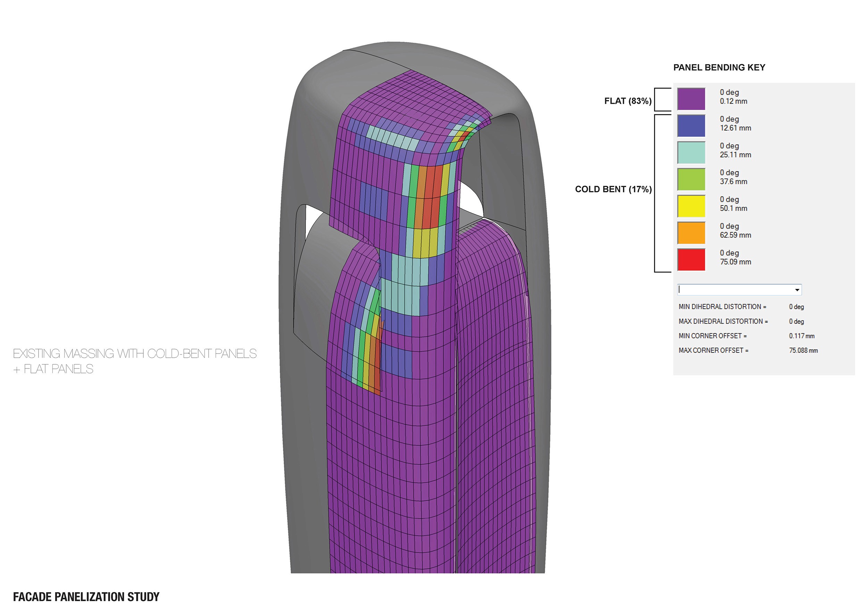Click the MIN CORNER OFFSET value 0.117 mm
Viewport: 868px width, 614px height.
(801, 336)
